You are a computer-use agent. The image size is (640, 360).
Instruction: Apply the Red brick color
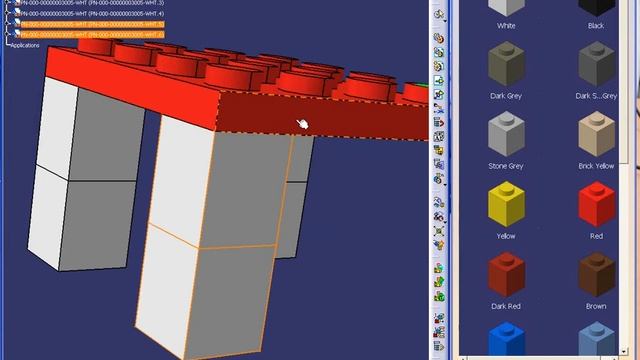(x=596, y=204)
